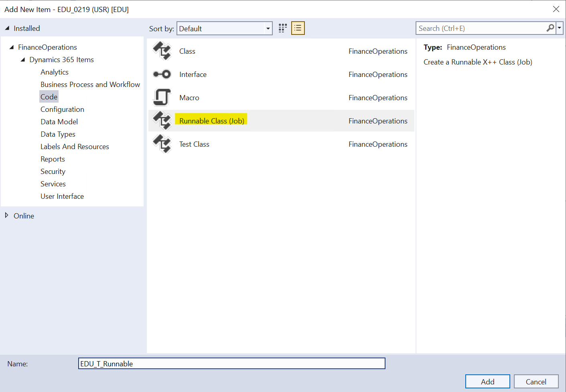Image resolution: width=566 pixels, height=392 pixels.
Task: Select the Runnable Class (Job) icon
Action: pyautogui.click(x=162, y=121)
